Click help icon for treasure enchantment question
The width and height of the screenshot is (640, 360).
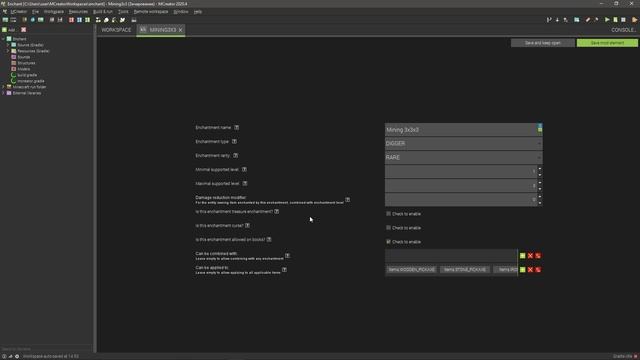[277, 211]
